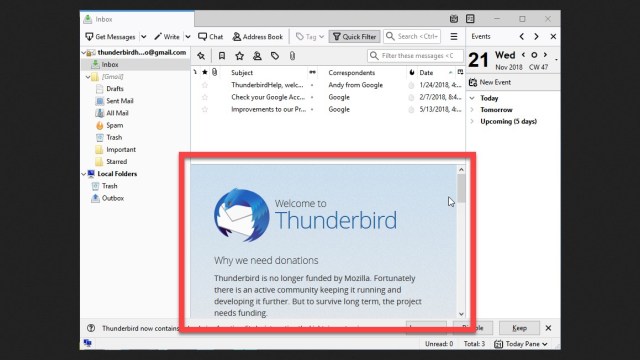Open the Local Folders Trash
The height and width of the screenshot is (360, 640).
(x=109, y=186)
